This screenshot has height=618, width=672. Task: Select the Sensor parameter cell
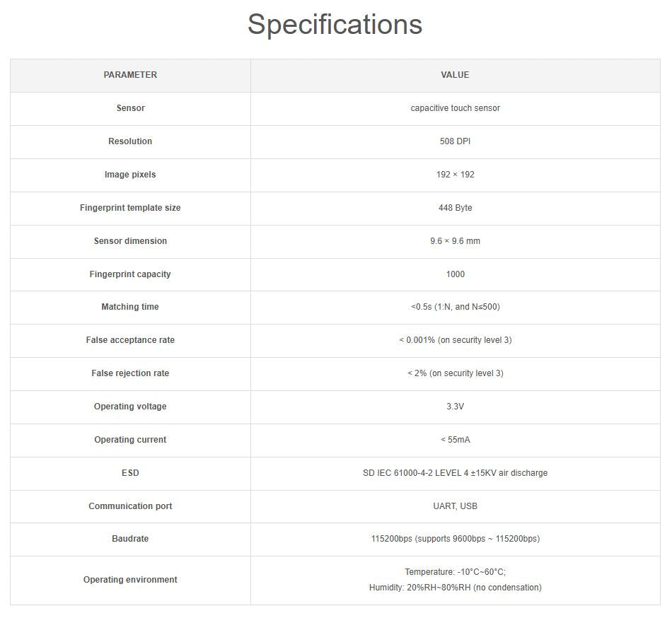(130, 108)
